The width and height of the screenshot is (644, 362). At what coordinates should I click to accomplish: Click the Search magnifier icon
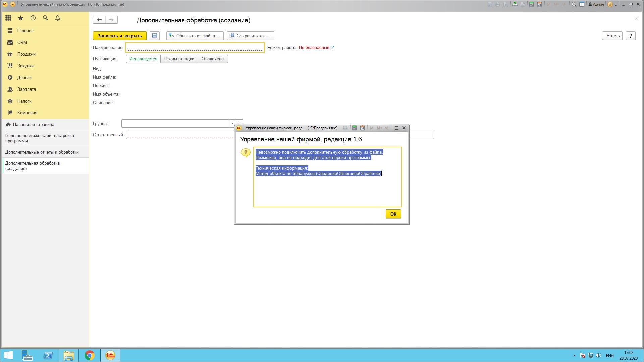tap(45, 18)
